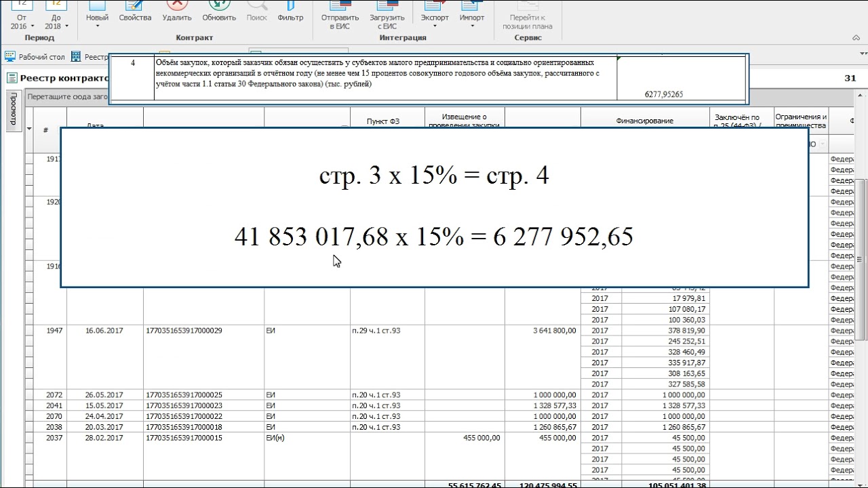This screenshot has width=868, height=488.
Task: Open the Просмотр side panel tab
Action: click(14, 112)
